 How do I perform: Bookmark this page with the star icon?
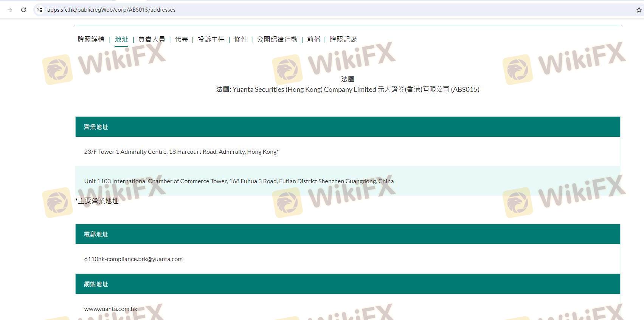click(639, 10)
